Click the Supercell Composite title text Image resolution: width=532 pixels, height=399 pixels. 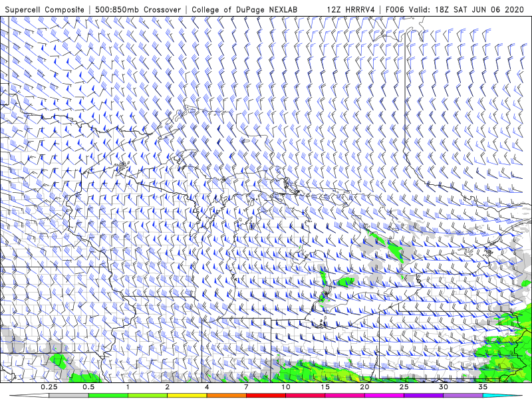[45, 9]
